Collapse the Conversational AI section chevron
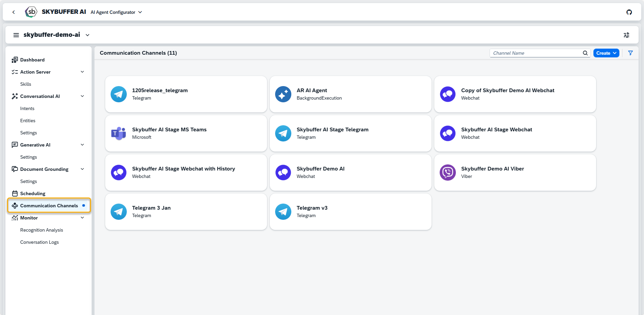 (82, 96)
